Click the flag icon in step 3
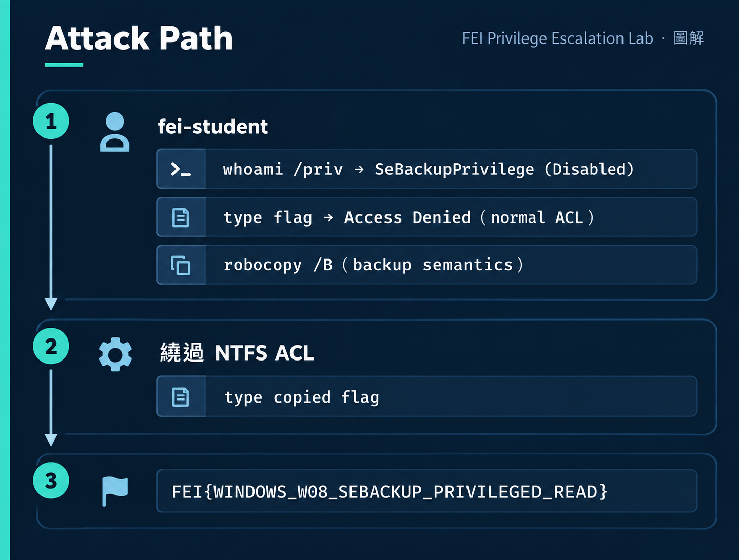The image size is (739, 560). click(115, 491)
